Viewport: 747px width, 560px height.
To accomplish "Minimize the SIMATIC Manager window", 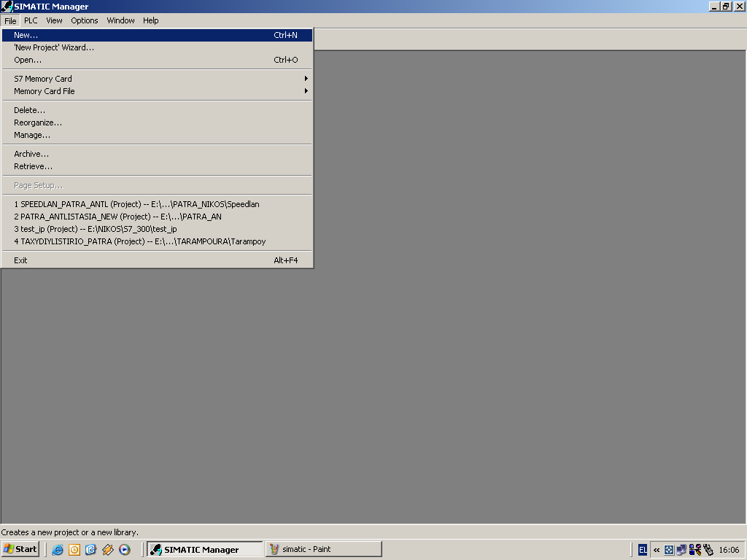I will pyautogui.click(x=714, y=7).
